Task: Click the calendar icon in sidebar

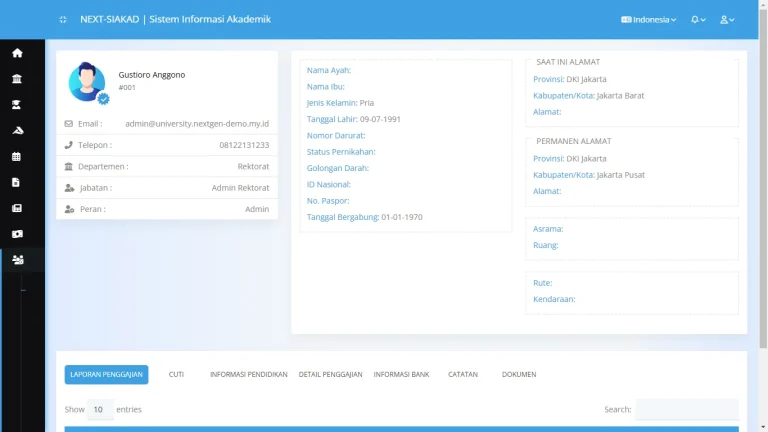Action: click(17, 157)
